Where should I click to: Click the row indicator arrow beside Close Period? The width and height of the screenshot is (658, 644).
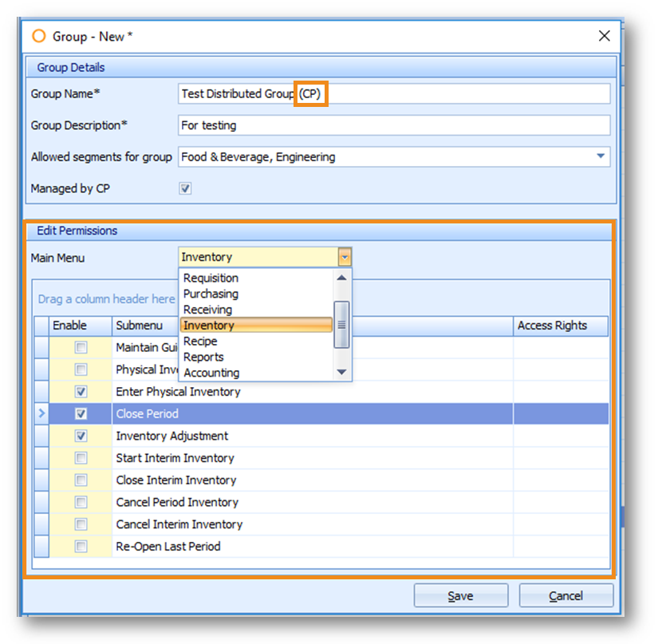[x=41, y=413]
